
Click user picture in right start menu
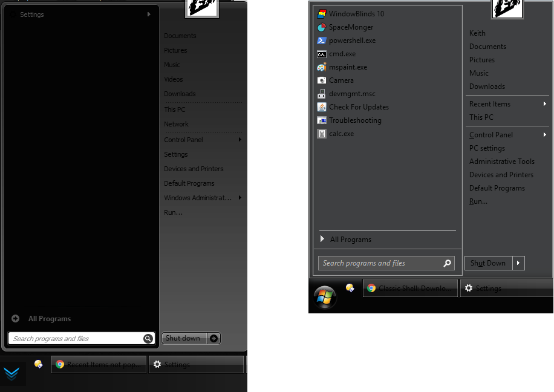507,8
